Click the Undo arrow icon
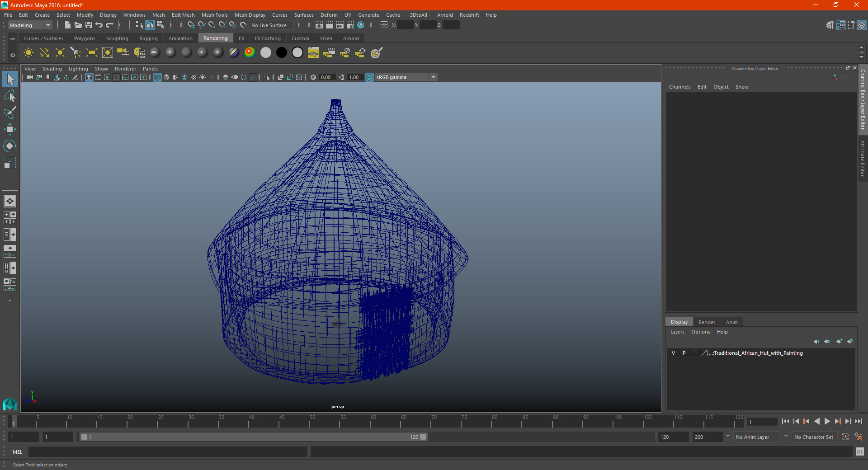868x470 pixels. click(99, 25)
